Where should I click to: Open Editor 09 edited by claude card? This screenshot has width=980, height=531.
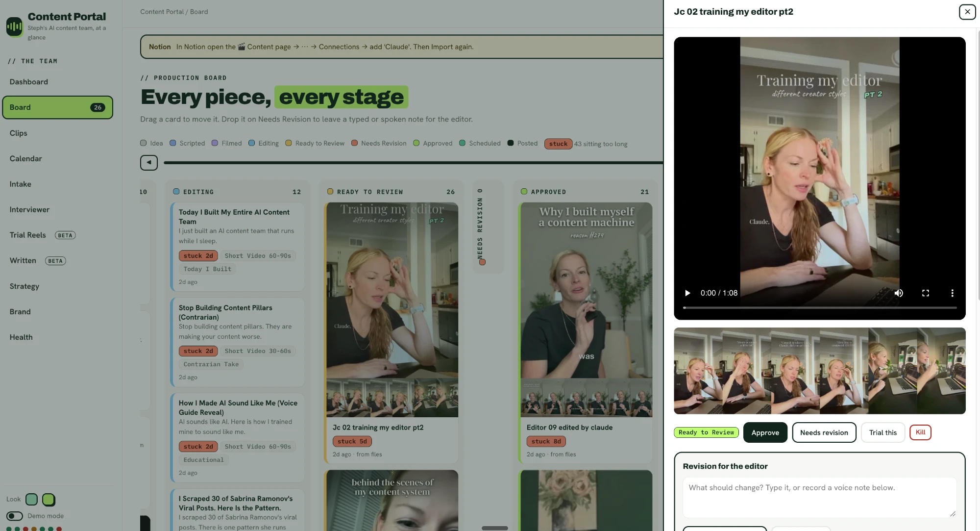(x=585, y=333)
